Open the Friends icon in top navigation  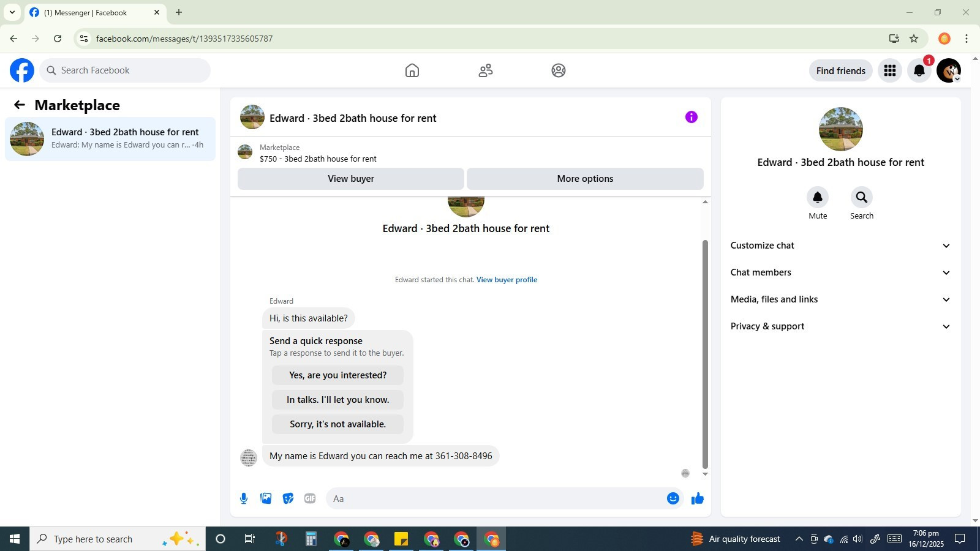point(486,70)
